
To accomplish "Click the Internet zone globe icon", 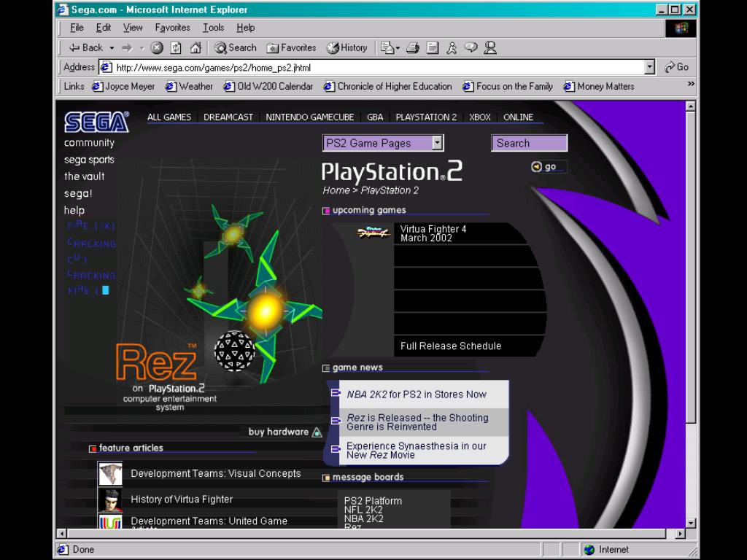I will tap(589, 550).
